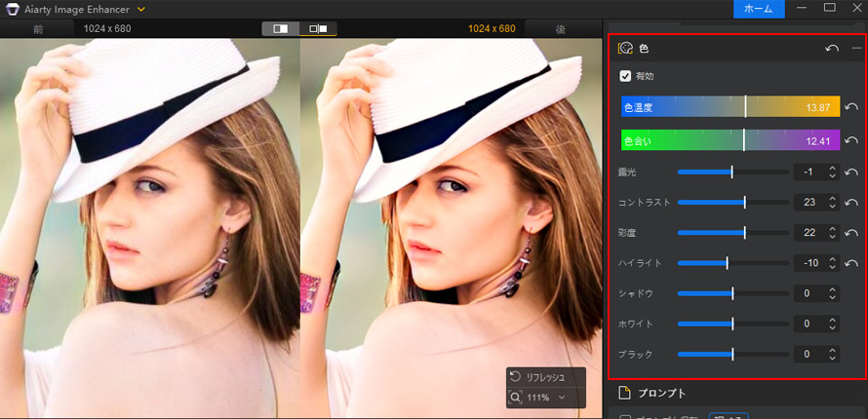Image resolution: width=868 pixels, height=419 pixels.
Task: Click the color palette icon of 色 panel
Action: (x=625, y=49)
